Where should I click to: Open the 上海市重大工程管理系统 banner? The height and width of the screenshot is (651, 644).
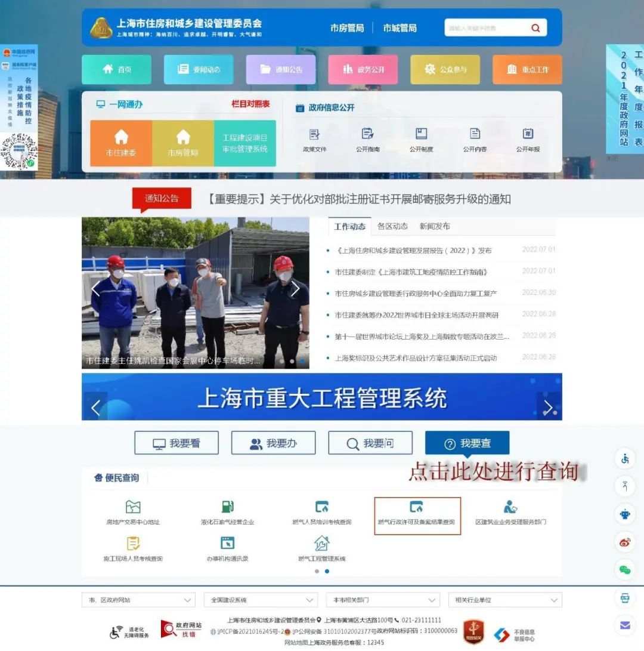[x=322, y=397]
